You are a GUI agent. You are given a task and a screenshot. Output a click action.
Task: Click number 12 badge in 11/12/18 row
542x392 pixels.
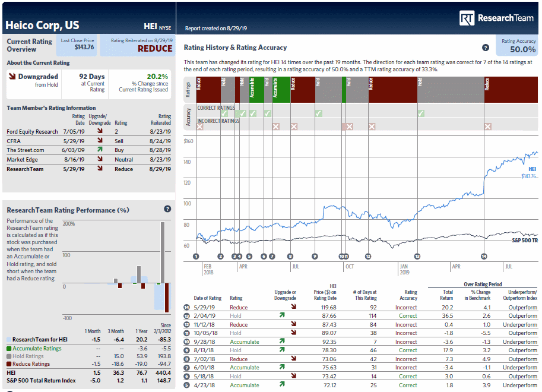[x=186, y=324]
